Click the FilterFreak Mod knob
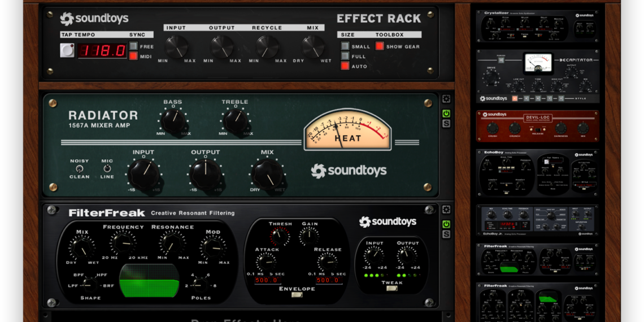Image resolution: width=644 pixels, height=322 pixels. [213, 247]
